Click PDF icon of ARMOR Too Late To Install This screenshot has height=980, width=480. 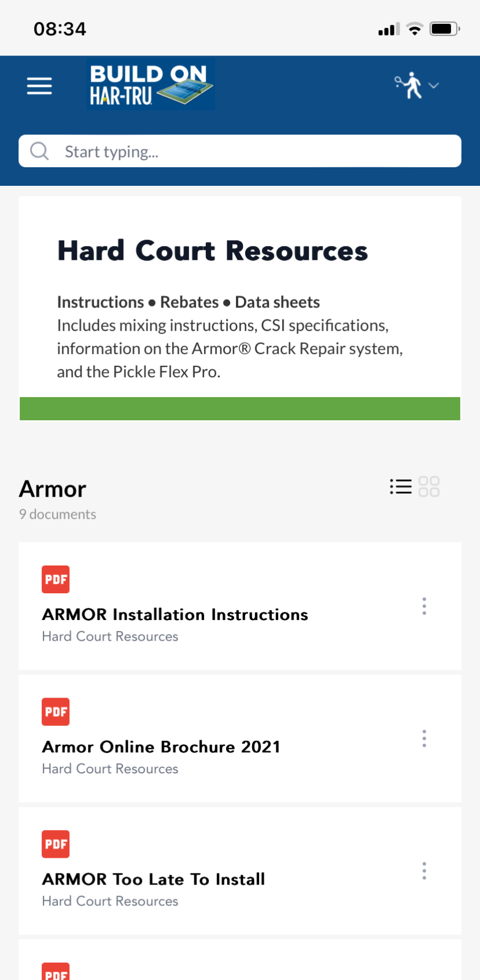point(56,845)
